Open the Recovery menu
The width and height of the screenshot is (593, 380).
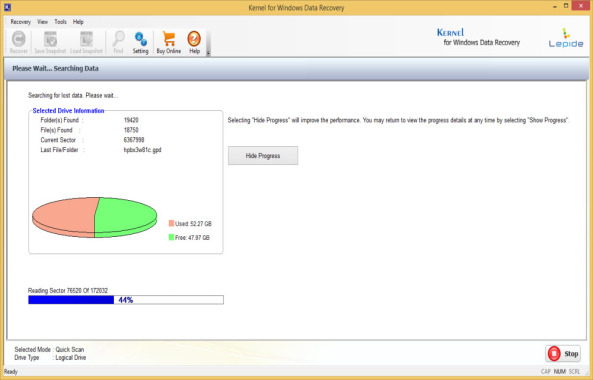click(20, 22)
